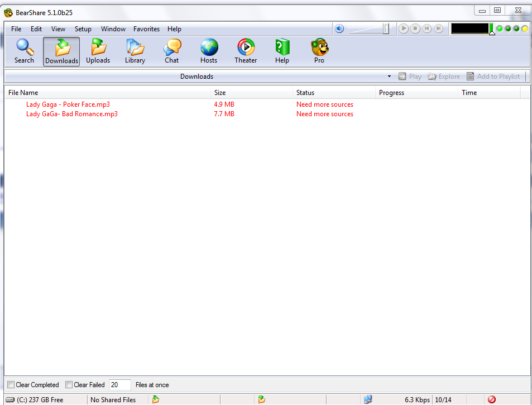The width and height of the screenshot is (532, 405).
Task: Click the first green status light
Action: click(x=500, y=29)
